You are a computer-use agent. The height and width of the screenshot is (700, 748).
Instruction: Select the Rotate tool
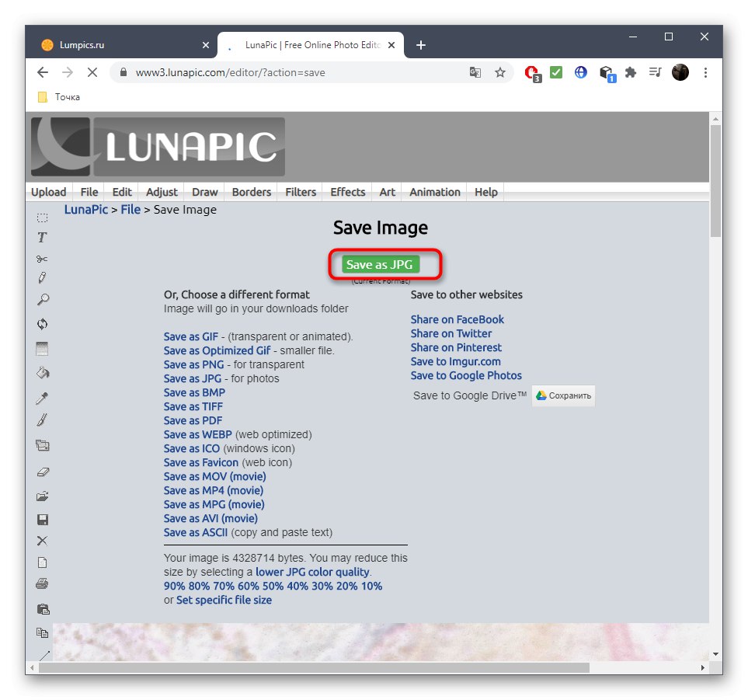(x=43, y=324)
